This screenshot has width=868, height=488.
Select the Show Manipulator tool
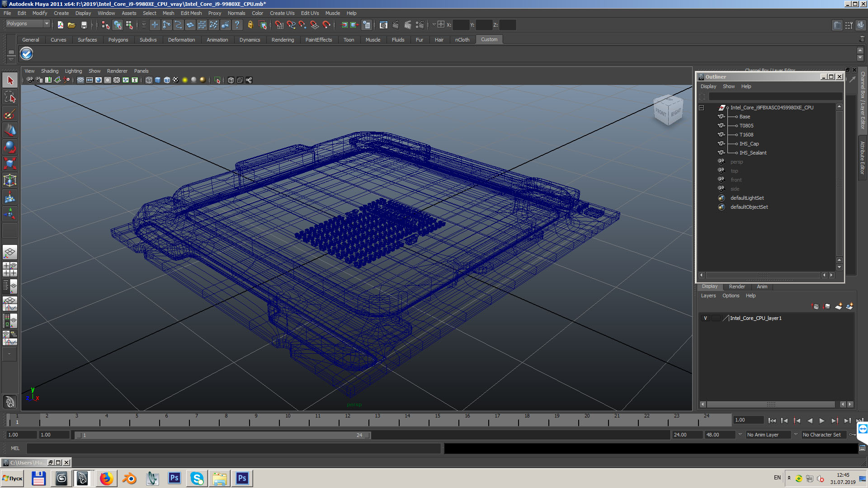pyautogui.click(x=10, y=213)
